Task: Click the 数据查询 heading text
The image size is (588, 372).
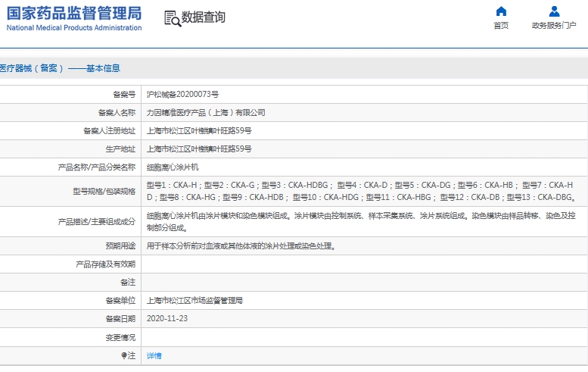Action: [204, 17]
